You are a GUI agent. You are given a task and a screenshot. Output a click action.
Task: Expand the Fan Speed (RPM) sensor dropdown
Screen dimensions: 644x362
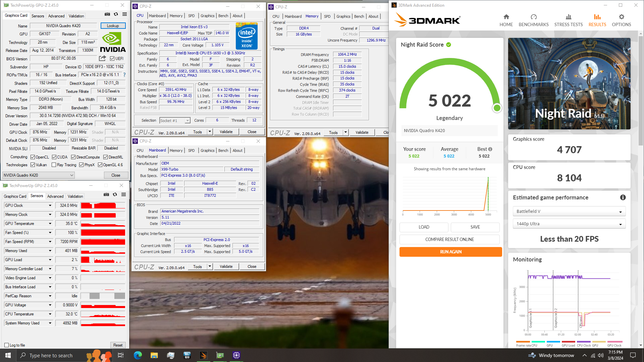point(50,242)
